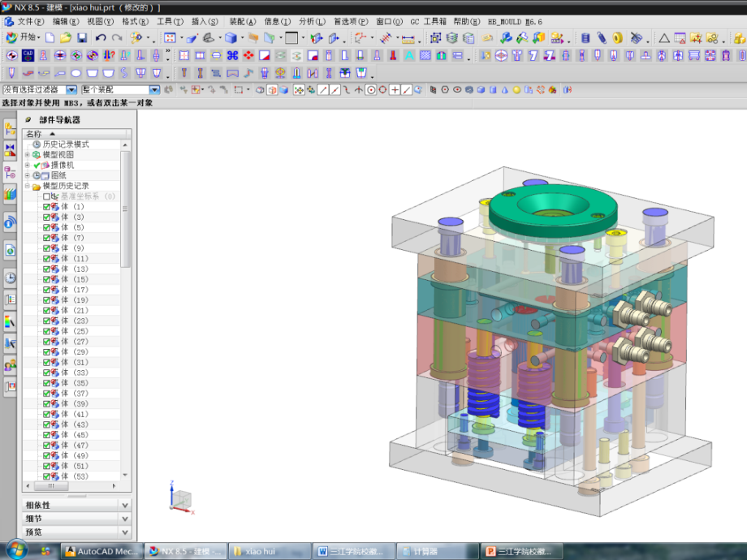Click the S-curve icon in third toolbar
The height and width of the screenshot is (560, 747).
pos(124,73)
